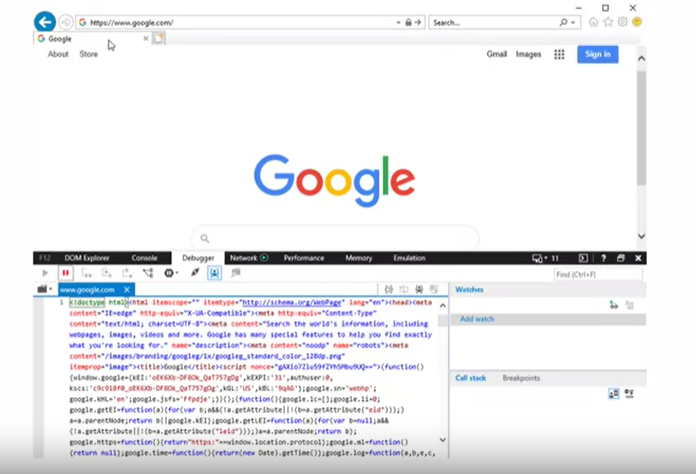
Task: Open document mode 11 dropdown
Action: click(x=546, y=258)
